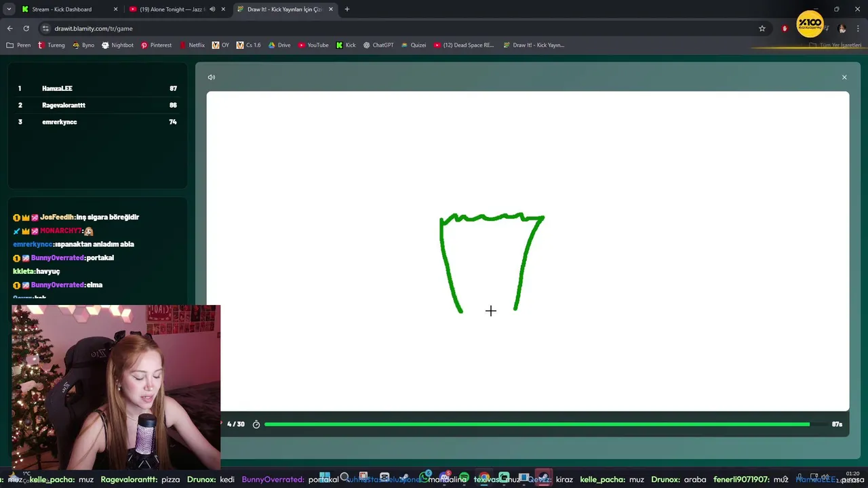The image size is (868, 488).
Task: Click MONARCHY7's chat message
Action: point(53,231)
